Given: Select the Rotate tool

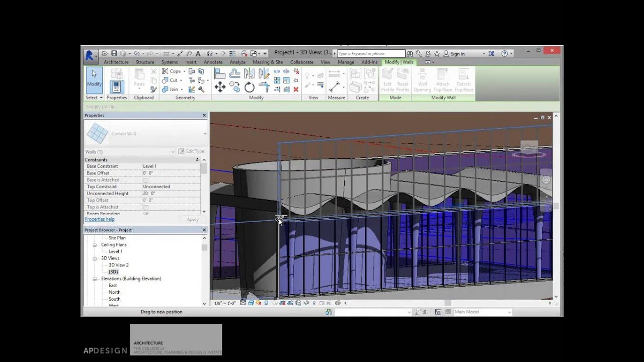Looking at the screenshot, I should click(x=250, y=87).
